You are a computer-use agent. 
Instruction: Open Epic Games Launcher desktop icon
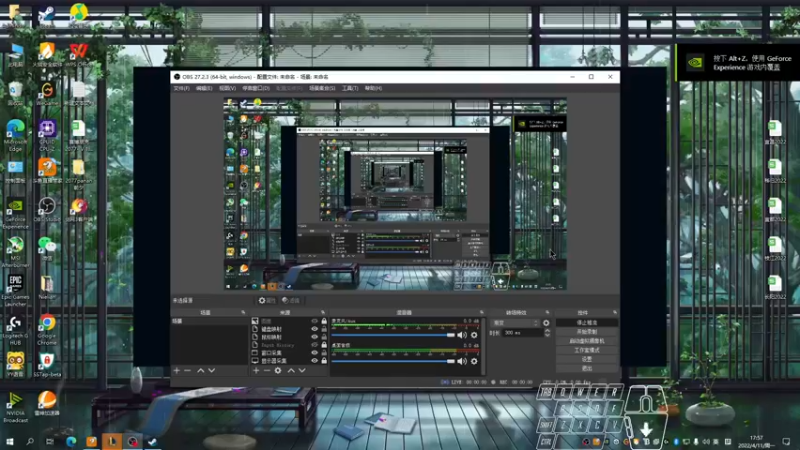point(15,290)
